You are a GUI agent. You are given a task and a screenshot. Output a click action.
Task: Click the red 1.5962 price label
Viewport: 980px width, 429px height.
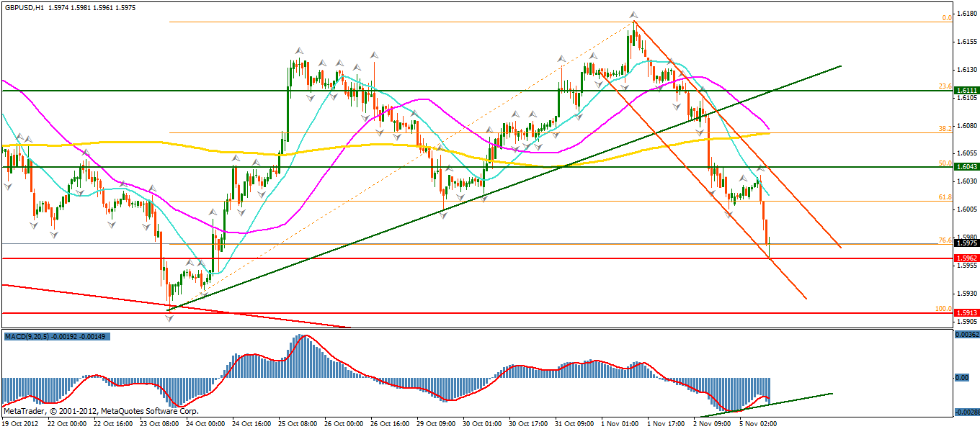(966, 258)
